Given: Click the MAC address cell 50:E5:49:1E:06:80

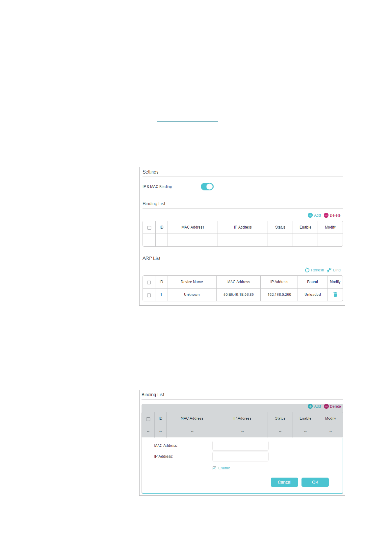Looking at the screenshot, I should [x=239, y=295].
